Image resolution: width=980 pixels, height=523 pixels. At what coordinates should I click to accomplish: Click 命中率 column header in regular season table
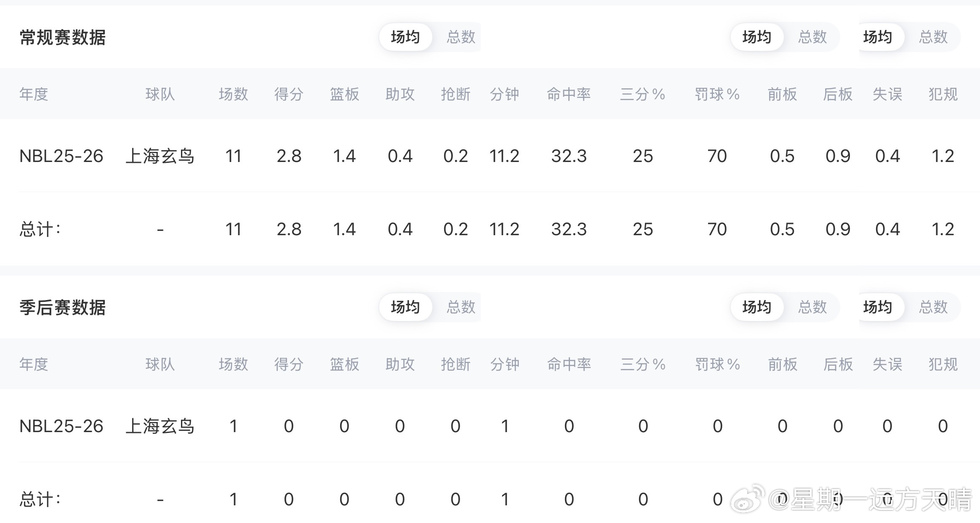pyautogui.click(x=569, y=94)
